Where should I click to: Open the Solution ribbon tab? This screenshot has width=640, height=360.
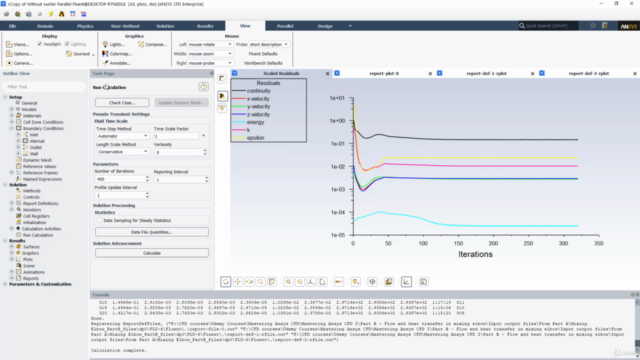[x=165, y=26]
